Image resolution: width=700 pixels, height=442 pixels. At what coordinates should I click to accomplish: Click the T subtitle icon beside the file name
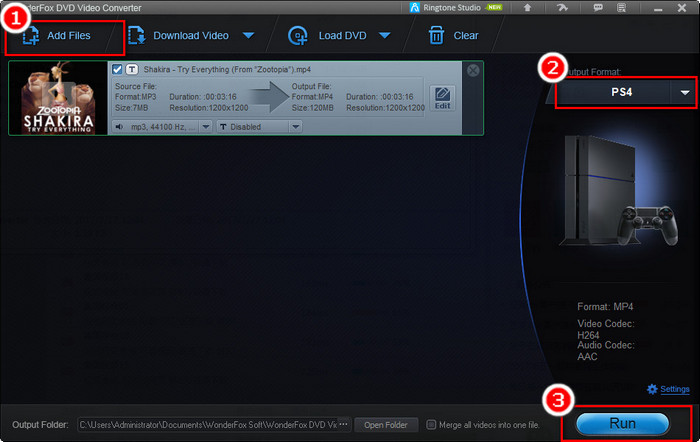click(x=132, y=69)
